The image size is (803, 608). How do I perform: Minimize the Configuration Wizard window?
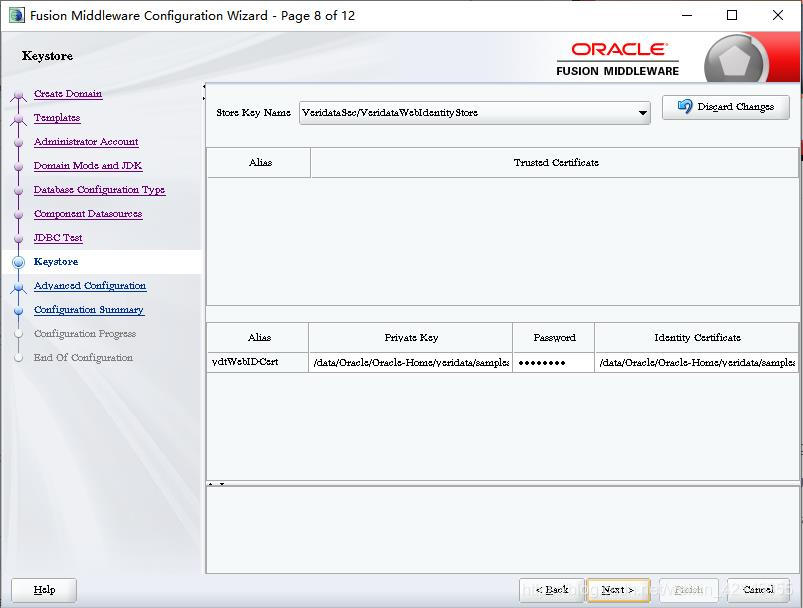pyautogui.click(x=687, y=15)
